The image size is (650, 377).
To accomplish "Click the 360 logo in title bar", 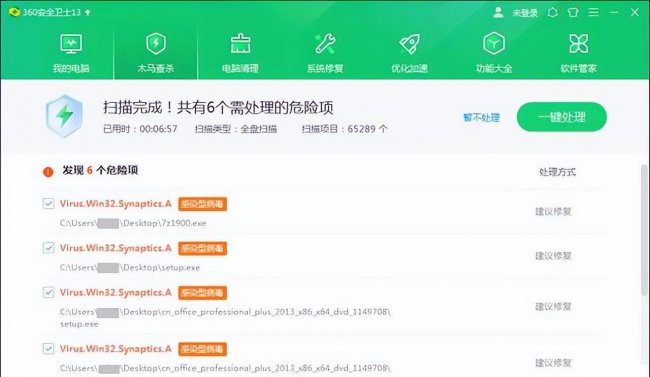I will pyautogui.click(x=14, y=12).
